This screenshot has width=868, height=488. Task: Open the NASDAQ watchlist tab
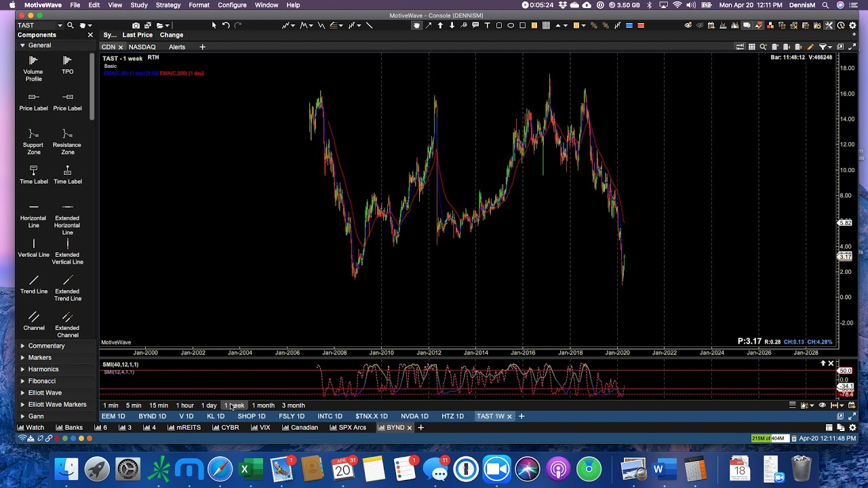[142, 47]
